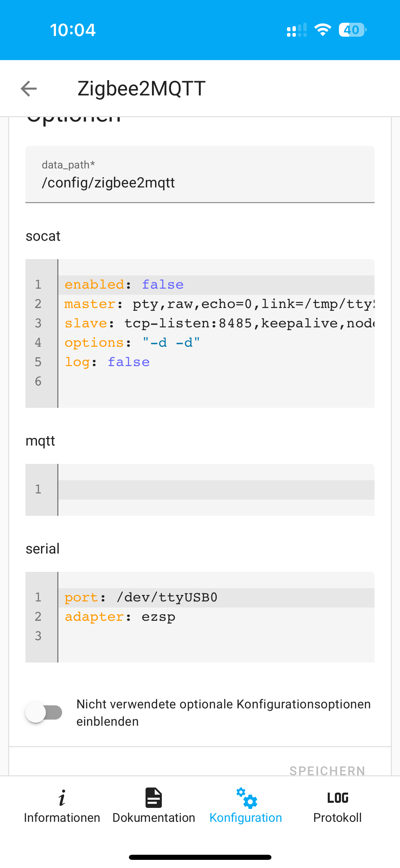Select the Konfiguration gear icon
This screenshot has width=400, height=868.
pyautogui.click(x=247, y=798)
